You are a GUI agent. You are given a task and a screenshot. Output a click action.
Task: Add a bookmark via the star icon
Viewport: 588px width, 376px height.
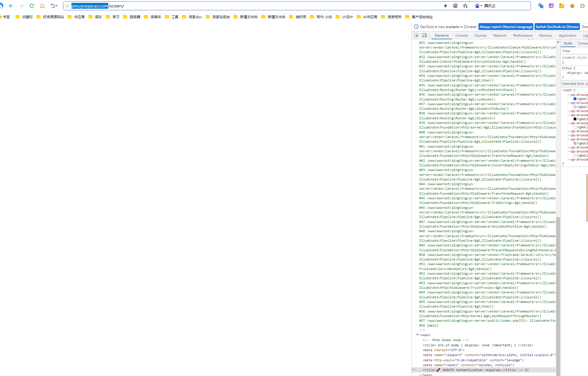pos(465,6)
